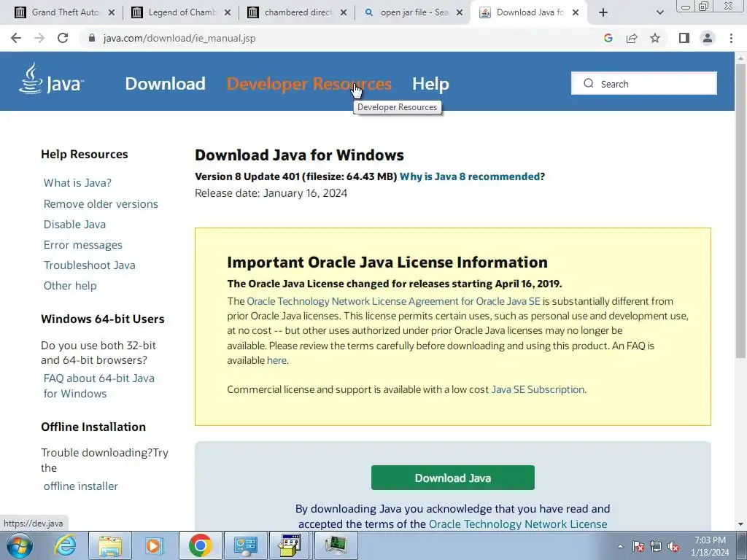Open Java SE Subscription link
The width and height of the screenshot is (747, 560).
pyautogui.click(x=538, y=389)
